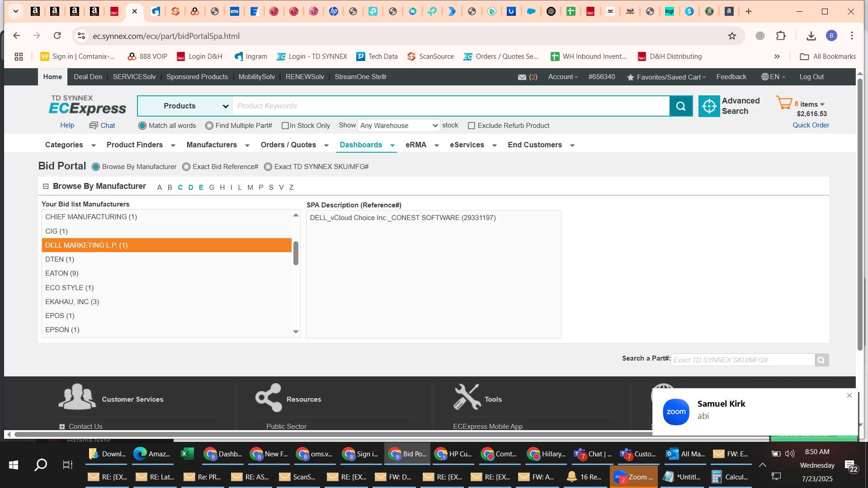Click the Tools wrench icon
This screenshot has height=488, width=868.
(467, 397)
